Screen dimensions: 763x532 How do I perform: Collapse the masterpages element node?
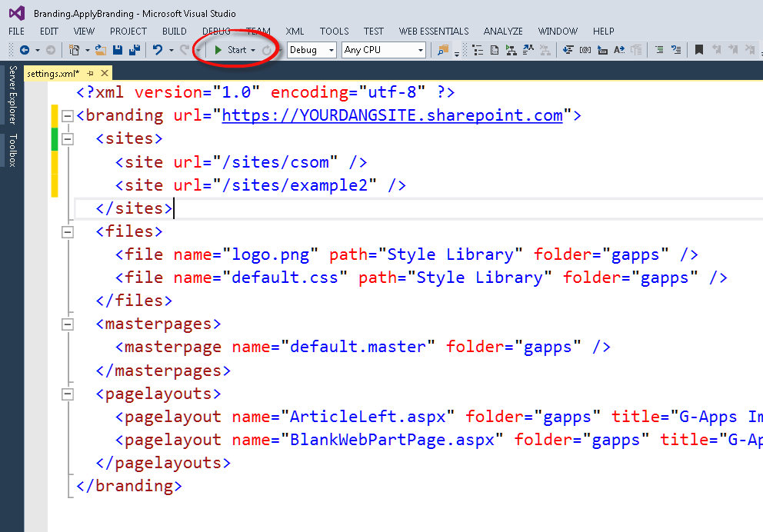[x=68, y=324]
